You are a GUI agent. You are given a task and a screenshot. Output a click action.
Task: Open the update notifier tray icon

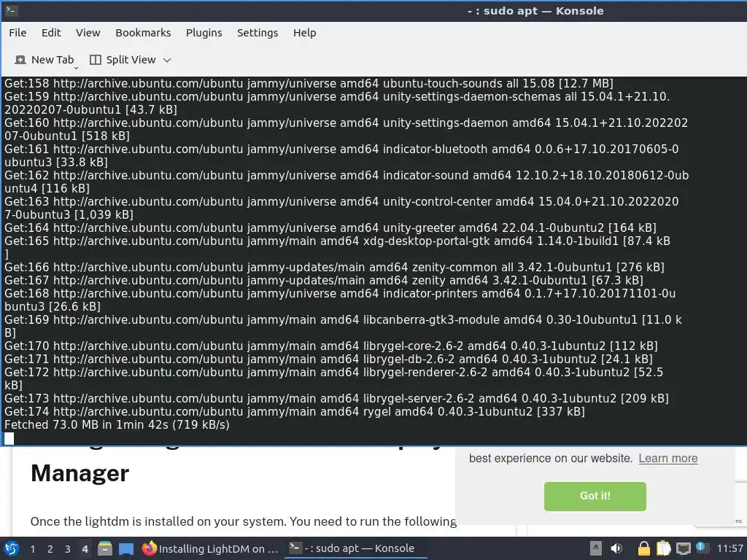[x=703, y=548]
